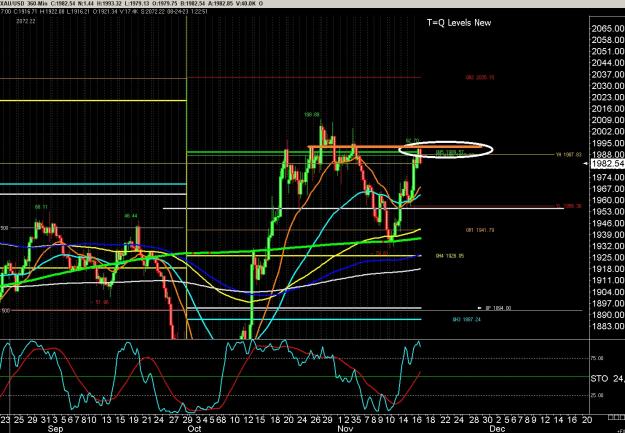
Task: Click the 1939.00 price axis label
Action: pyautogui.click(x=608, y=235)
